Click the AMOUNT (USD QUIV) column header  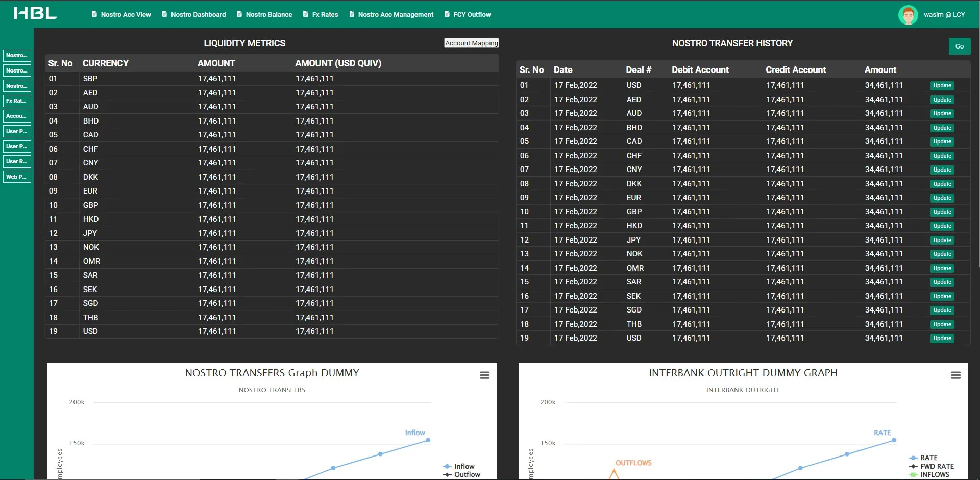click(338, 63)
